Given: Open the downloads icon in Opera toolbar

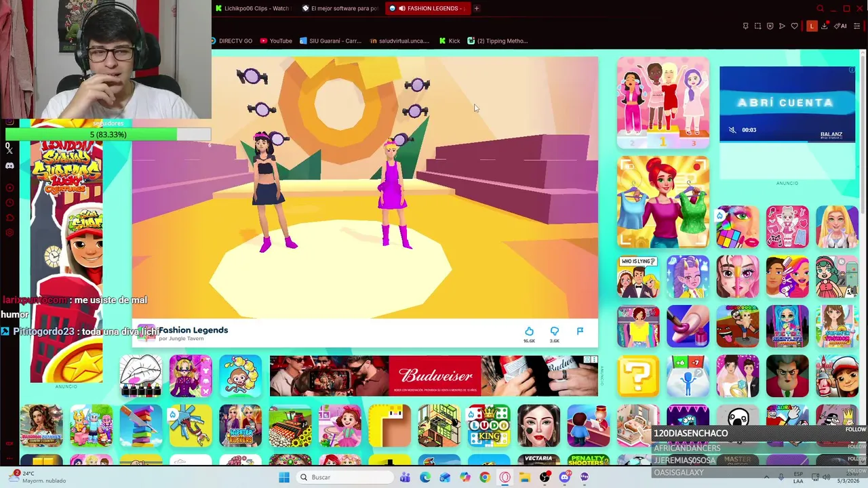Looking at the screenshot, I should 824,26.
